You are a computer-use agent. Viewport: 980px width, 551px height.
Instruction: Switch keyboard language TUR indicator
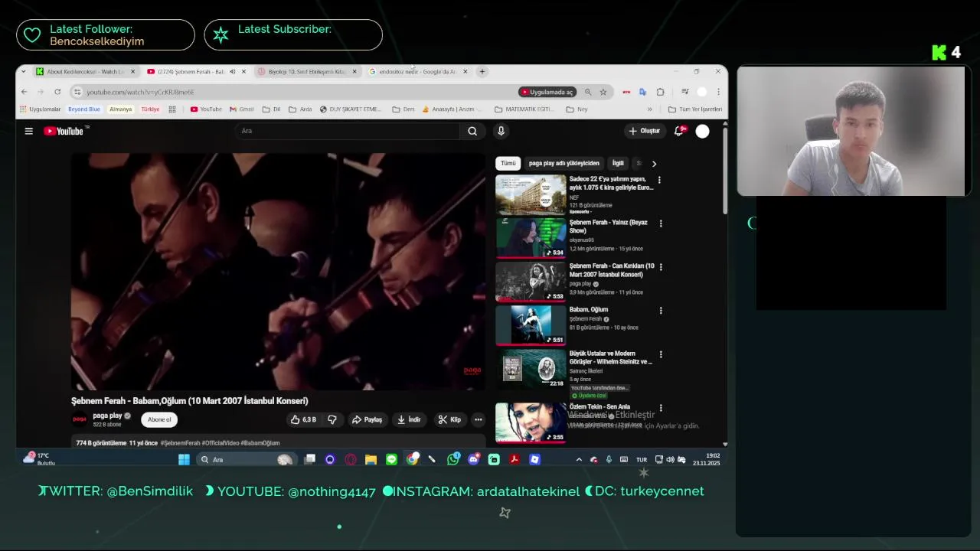coord(642,460)
